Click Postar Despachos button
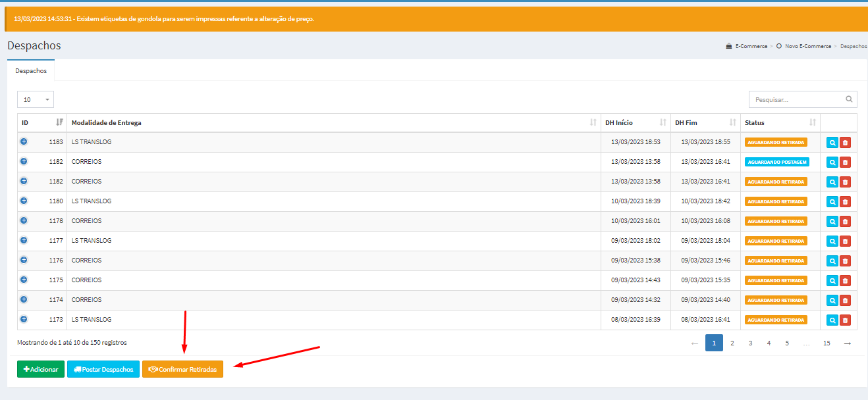This screenshot has height=400, width=868. tap(103, 369)
